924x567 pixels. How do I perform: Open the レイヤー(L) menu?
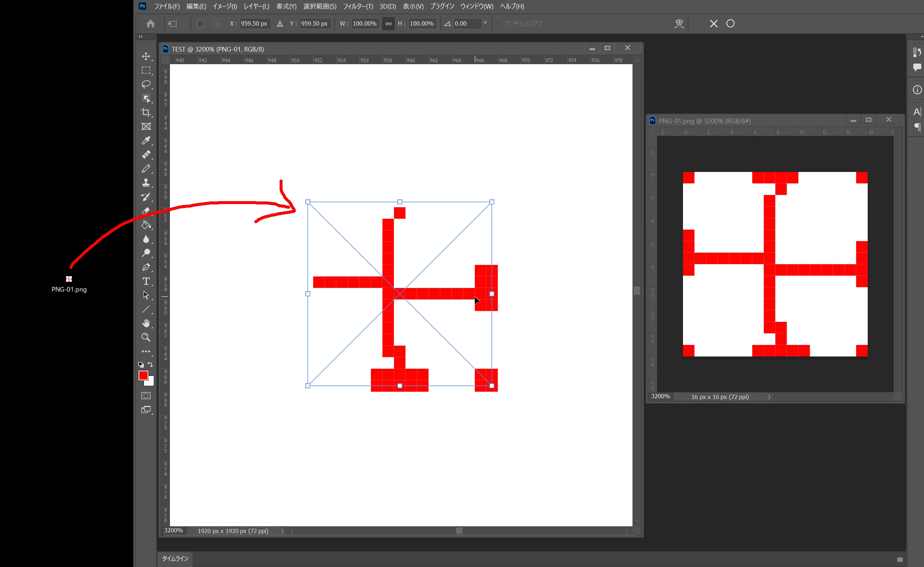[x=256, y=6]
